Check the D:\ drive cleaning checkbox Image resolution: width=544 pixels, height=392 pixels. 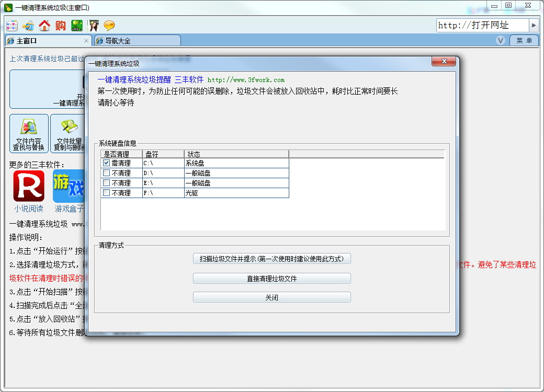pyautogui.click(x=107, y=173)
